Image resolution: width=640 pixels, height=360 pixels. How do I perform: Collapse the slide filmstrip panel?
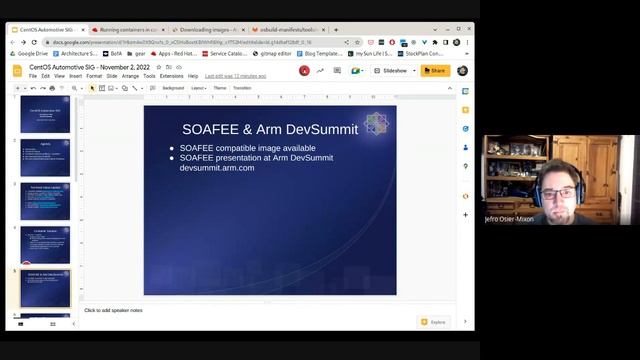[x=73, y=324]
